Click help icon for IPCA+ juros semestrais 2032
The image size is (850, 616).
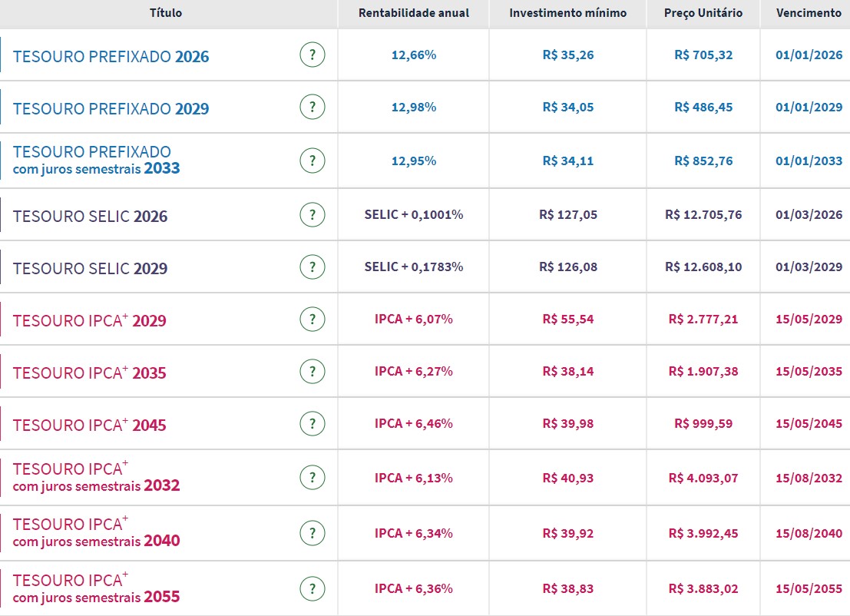click(312, 478)
